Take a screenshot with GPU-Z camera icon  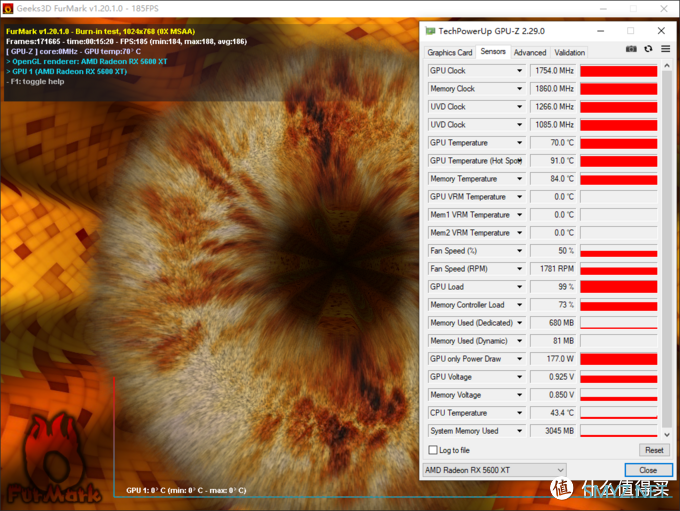[x=631, y=49]
